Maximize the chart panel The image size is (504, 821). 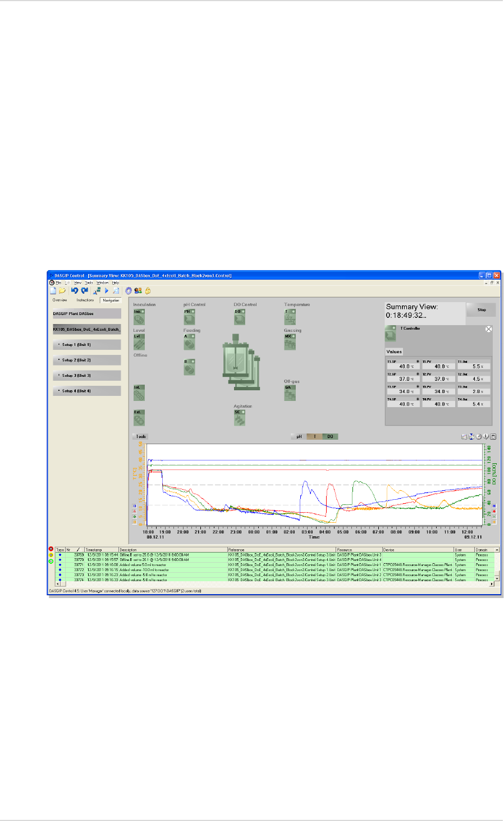coord(493,436)
